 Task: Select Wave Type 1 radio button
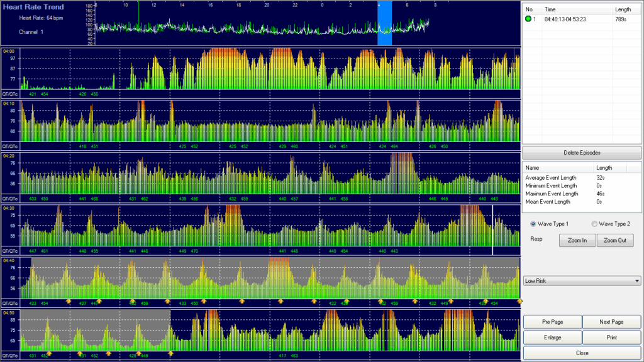tap(533, 224)
